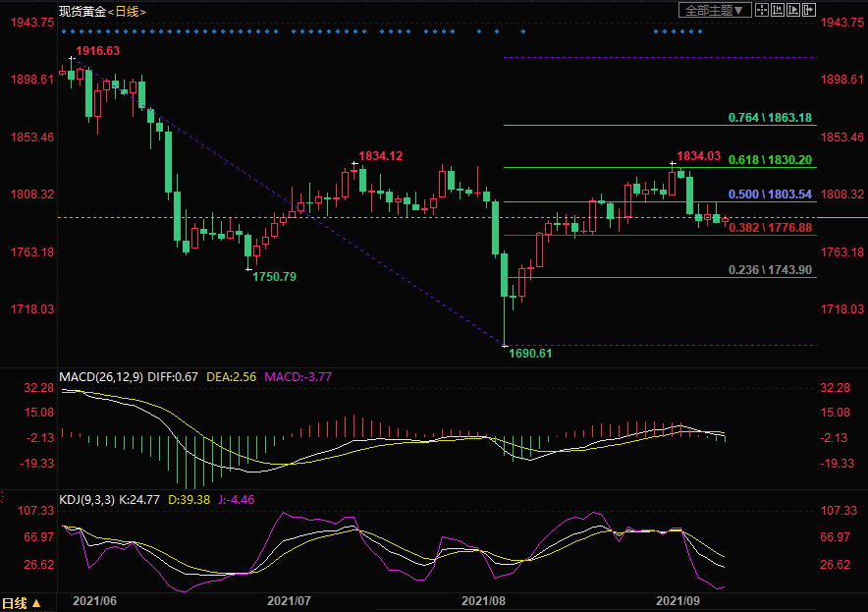Switch period via the 日线 bottom tab
The image size is (868, 612).
click(21, 603)
